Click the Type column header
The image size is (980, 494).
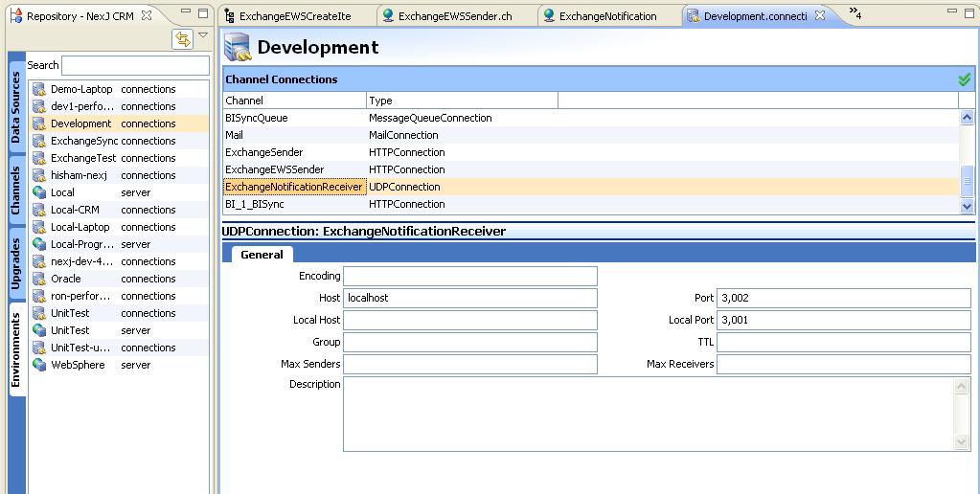[460, 101]
